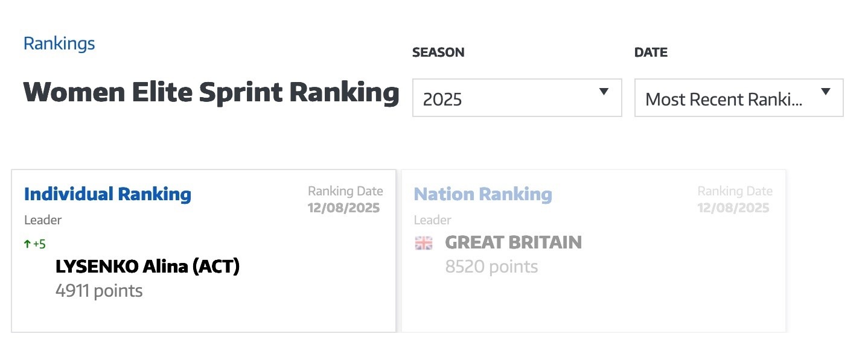Click the 8520 points text
The image size is (868, 351).
click(491, 267)
